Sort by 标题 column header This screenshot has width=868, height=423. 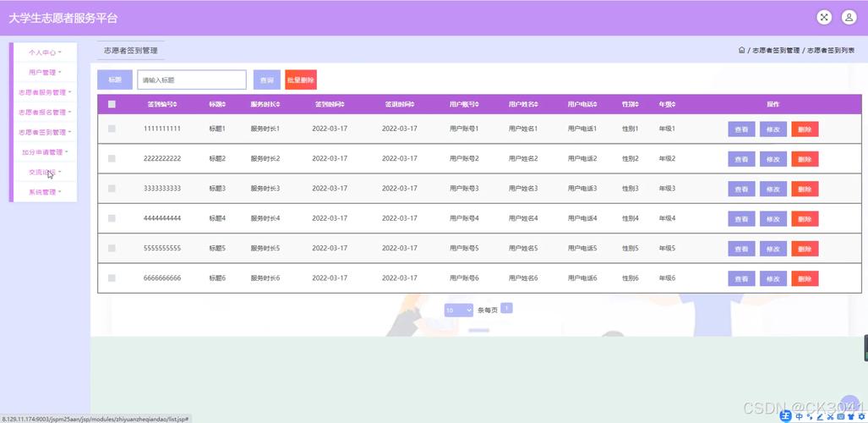click(x=217, y=104)
